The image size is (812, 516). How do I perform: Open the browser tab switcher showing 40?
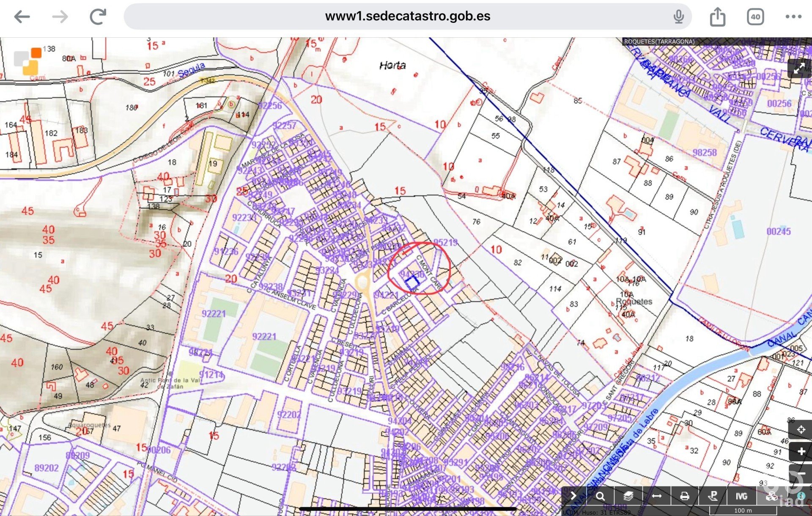[x=755, y=17]
